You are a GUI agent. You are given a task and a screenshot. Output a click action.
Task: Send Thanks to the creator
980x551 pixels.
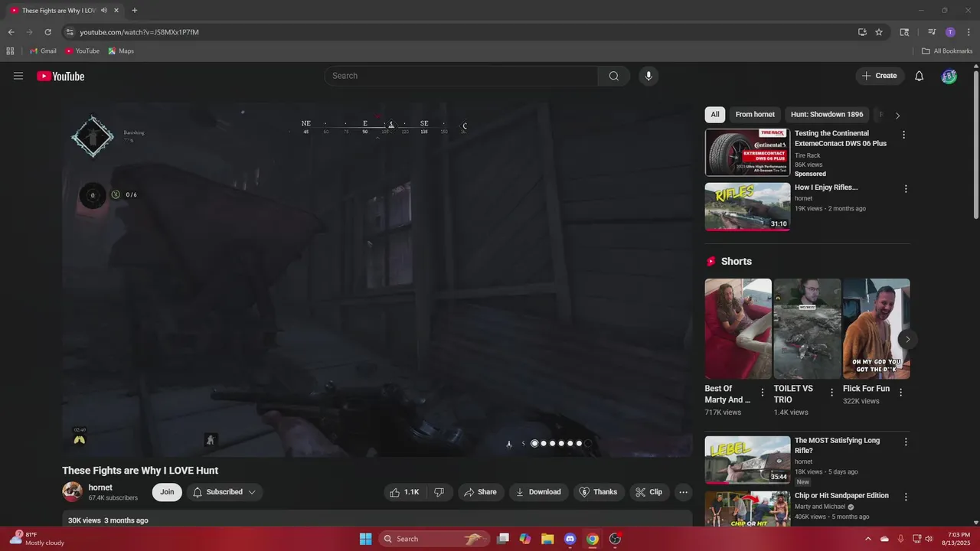click(x=598, y=492)
